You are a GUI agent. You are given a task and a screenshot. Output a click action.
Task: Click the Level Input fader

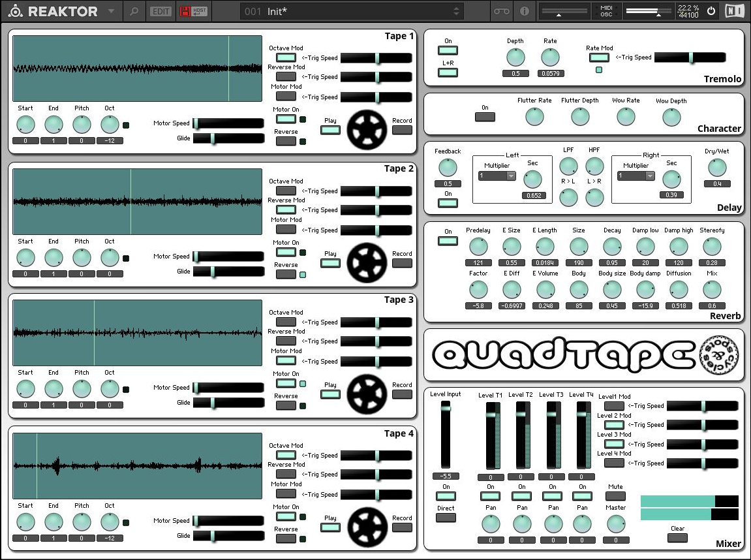446,435
